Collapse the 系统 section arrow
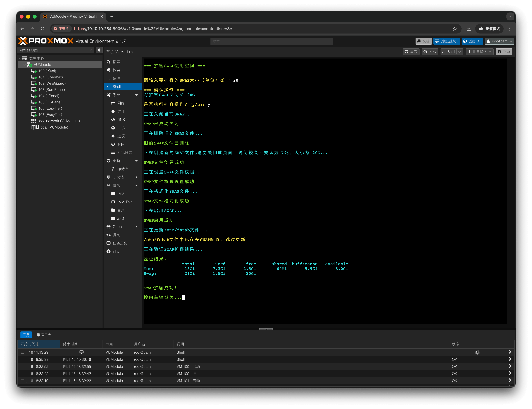Image resolution: width=532 pixels, height=409 pixels. pyautogui.click(x=136, y=95)
